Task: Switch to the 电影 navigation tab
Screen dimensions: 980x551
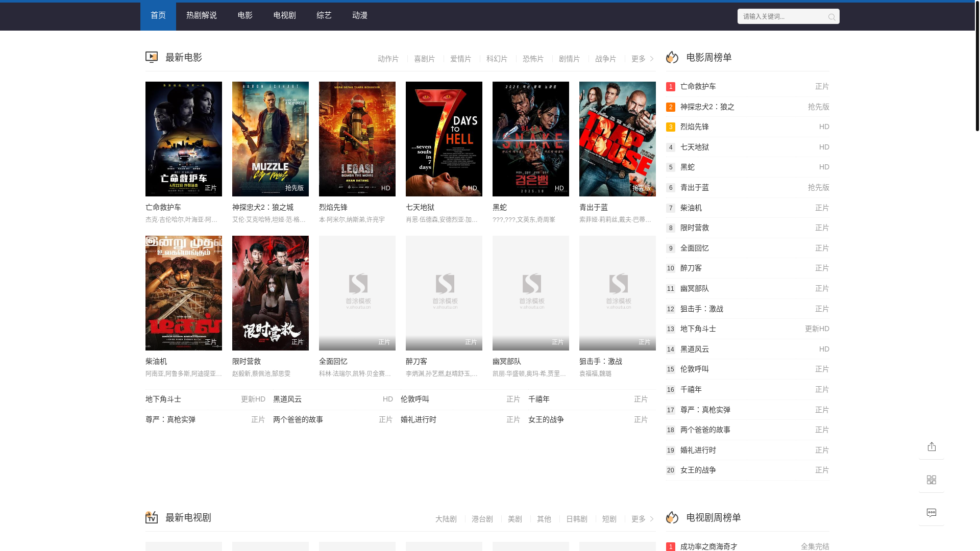Action: tap(245, 15)
